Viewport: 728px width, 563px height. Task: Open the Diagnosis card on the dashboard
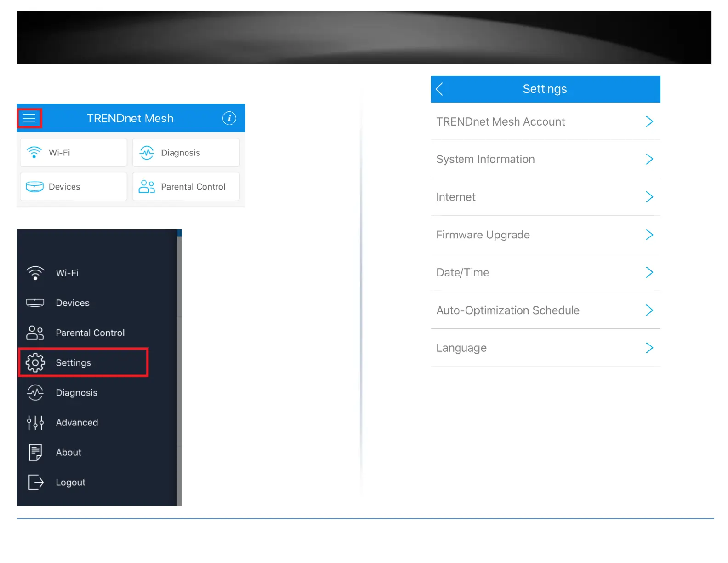point(186,153)
